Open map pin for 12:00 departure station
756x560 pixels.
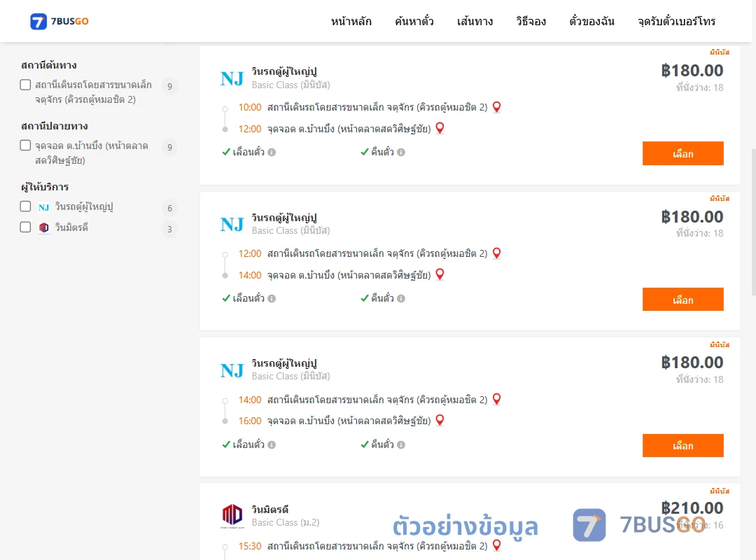496,253
